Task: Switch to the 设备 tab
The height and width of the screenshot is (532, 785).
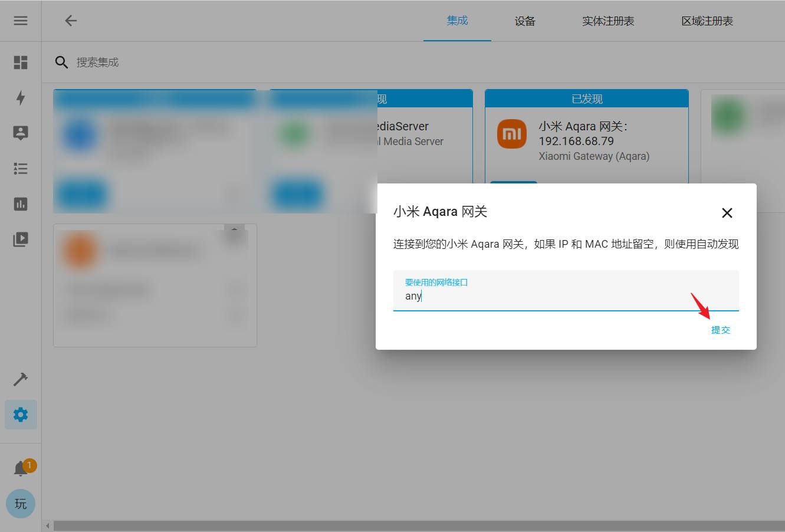Action: (x=525, y=21)
